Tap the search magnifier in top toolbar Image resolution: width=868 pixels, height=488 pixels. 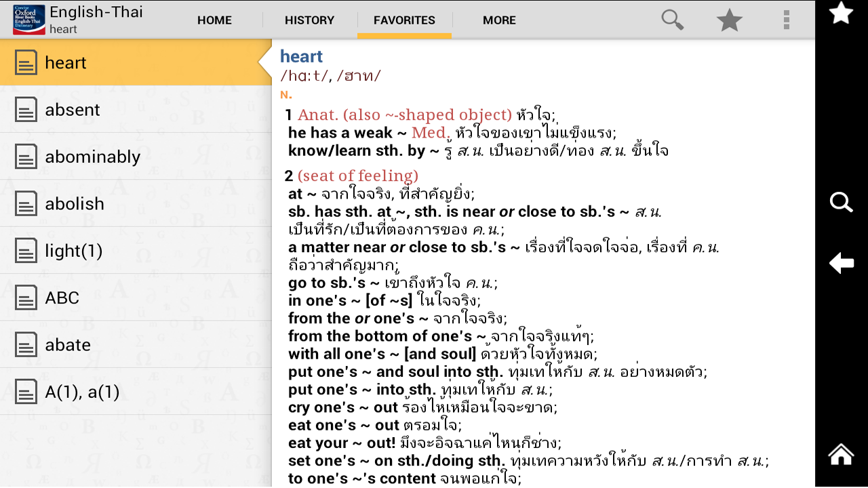tap(672, 20)
